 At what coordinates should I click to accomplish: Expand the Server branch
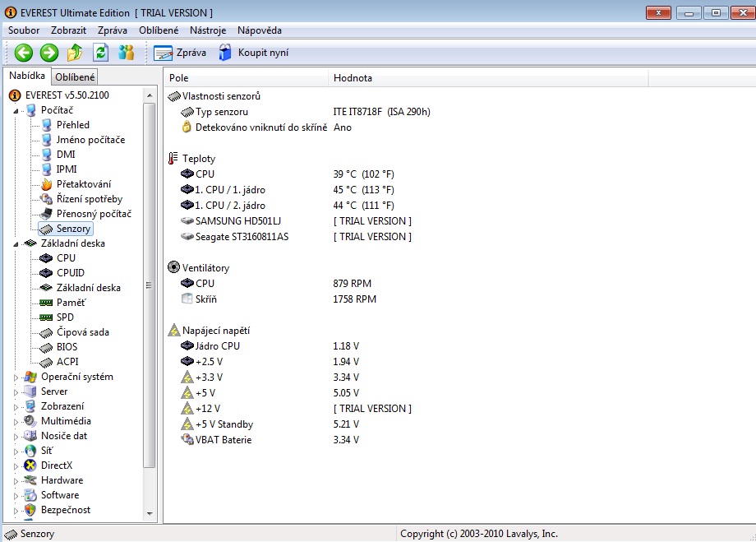(16, 392)
